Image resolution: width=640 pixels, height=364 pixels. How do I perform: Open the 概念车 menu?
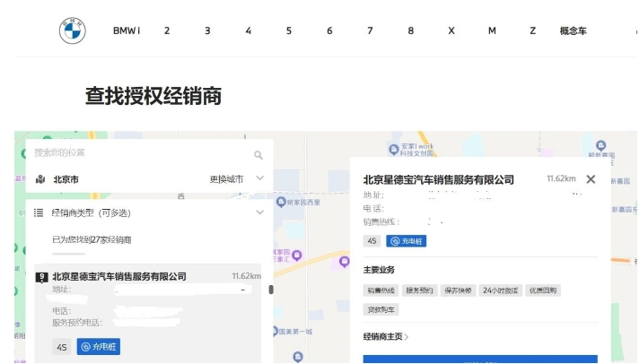573,30
